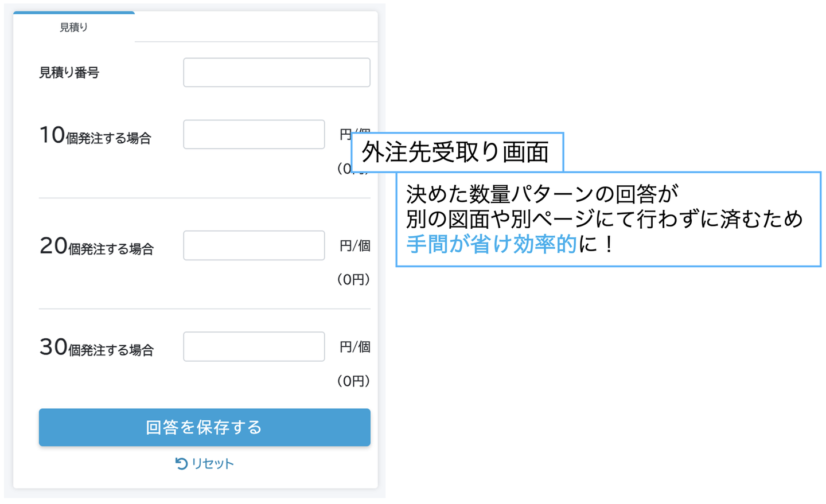This screenshot has width=826, height=504.
Task: Click the 別の図面や別ページにて行わずに済むため line
Action: [604, 219]
